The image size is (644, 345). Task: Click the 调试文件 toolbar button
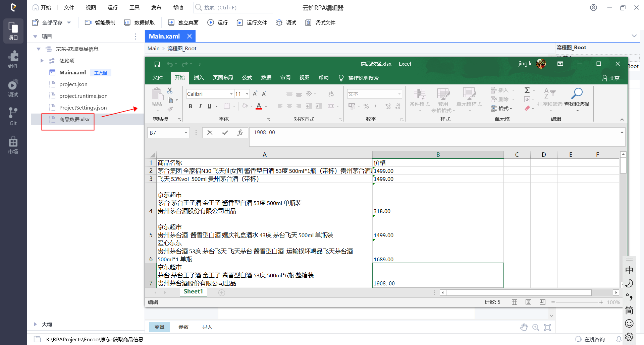click(320, 22)
